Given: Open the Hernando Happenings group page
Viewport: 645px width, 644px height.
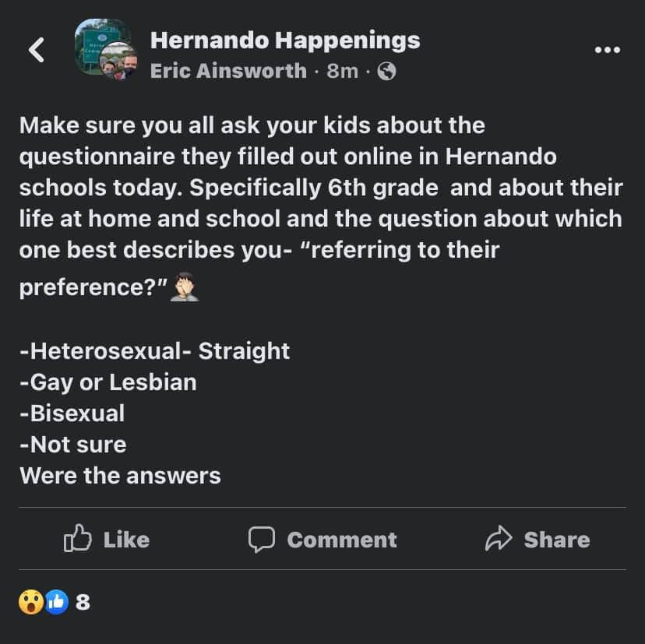Looking at the screenshot, I should click(x=285, y=40).
